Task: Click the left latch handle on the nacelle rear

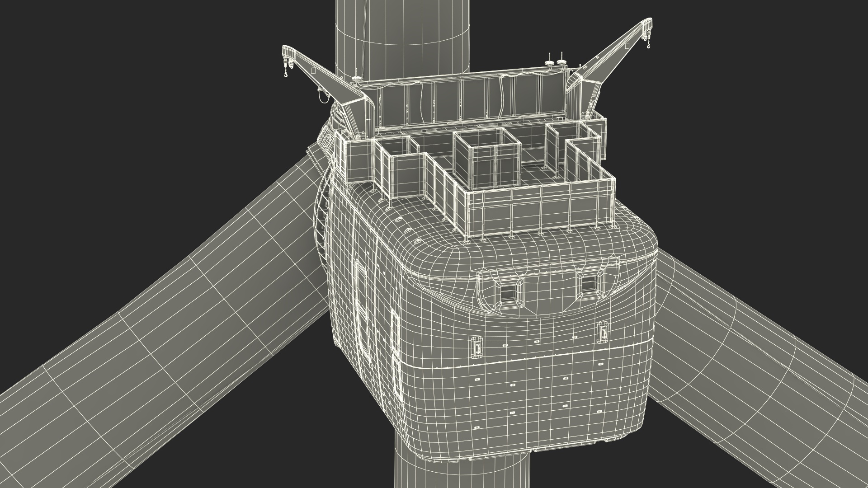Action: coord(476,347)
